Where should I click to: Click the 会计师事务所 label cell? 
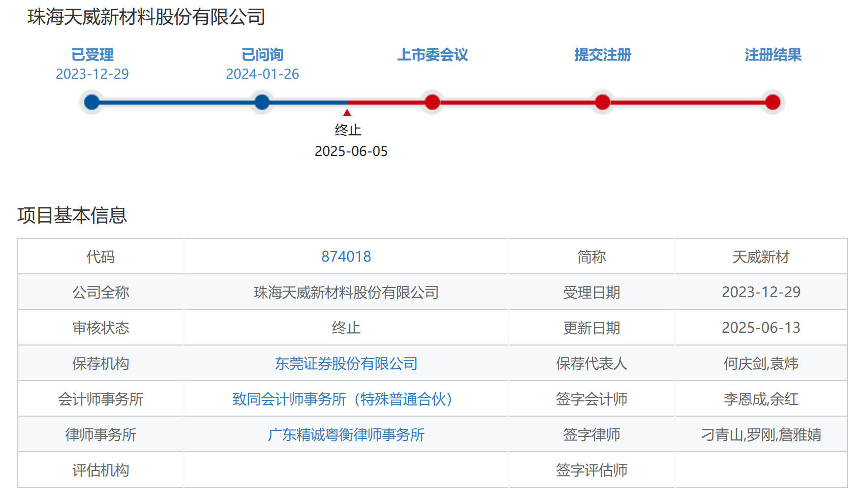tap(101, 399)
